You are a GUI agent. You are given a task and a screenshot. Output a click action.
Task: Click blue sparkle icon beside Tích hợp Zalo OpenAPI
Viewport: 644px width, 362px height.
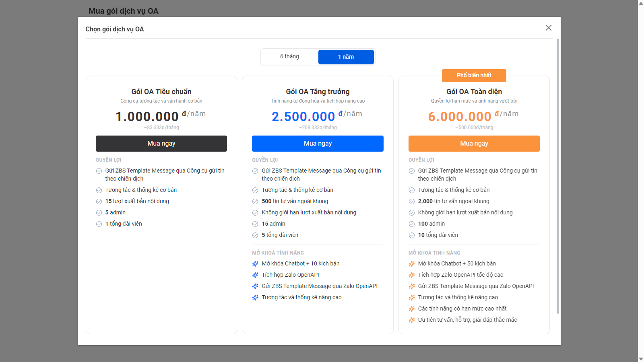tap(255, 275)
